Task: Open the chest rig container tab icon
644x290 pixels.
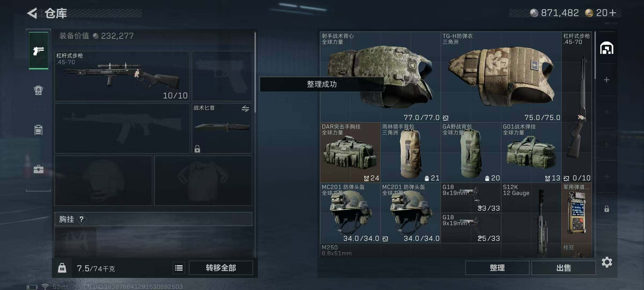Action: tap(38, 130)
